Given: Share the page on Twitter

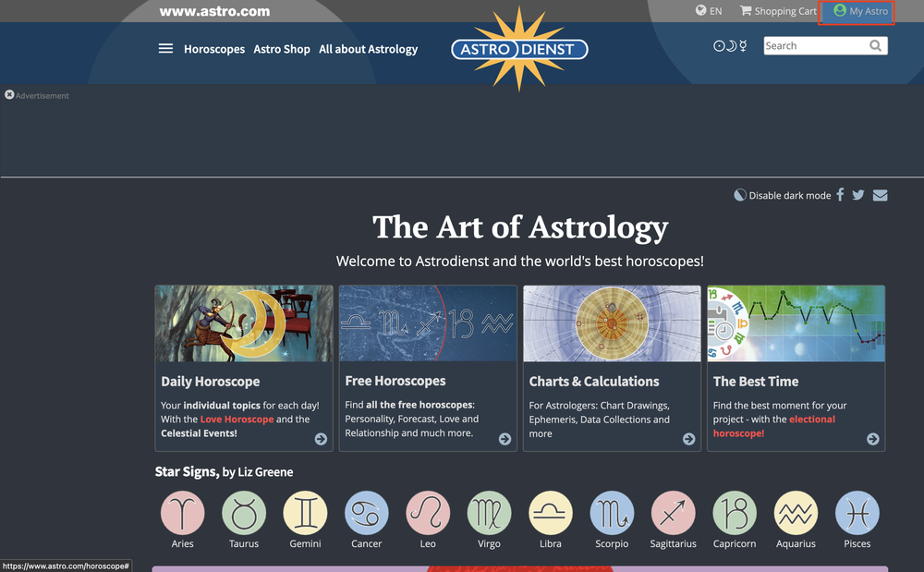Looking at the screenshot, I should click(x=858, y=195).
